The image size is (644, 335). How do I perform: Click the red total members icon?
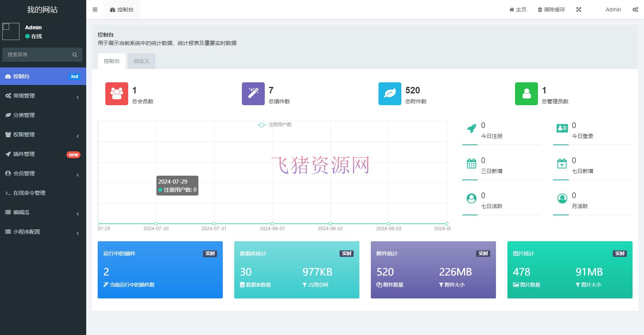click(x=116, y=94)
